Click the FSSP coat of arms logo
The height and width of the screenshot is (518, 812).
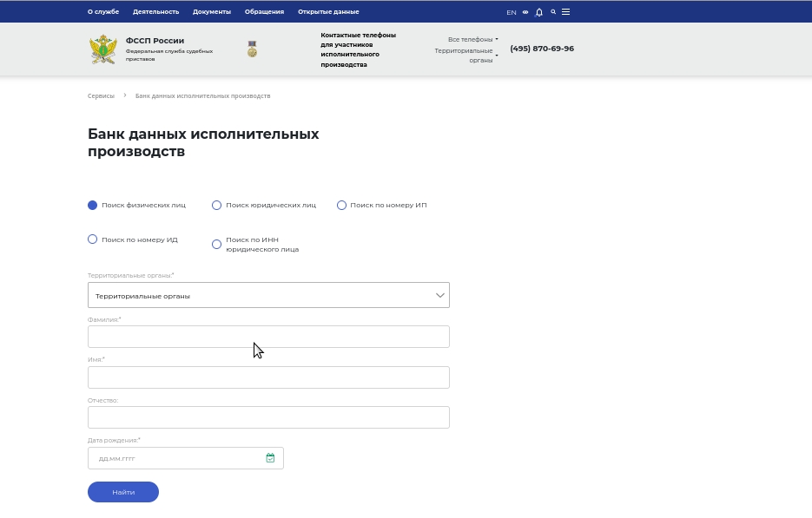click(103, 49)
